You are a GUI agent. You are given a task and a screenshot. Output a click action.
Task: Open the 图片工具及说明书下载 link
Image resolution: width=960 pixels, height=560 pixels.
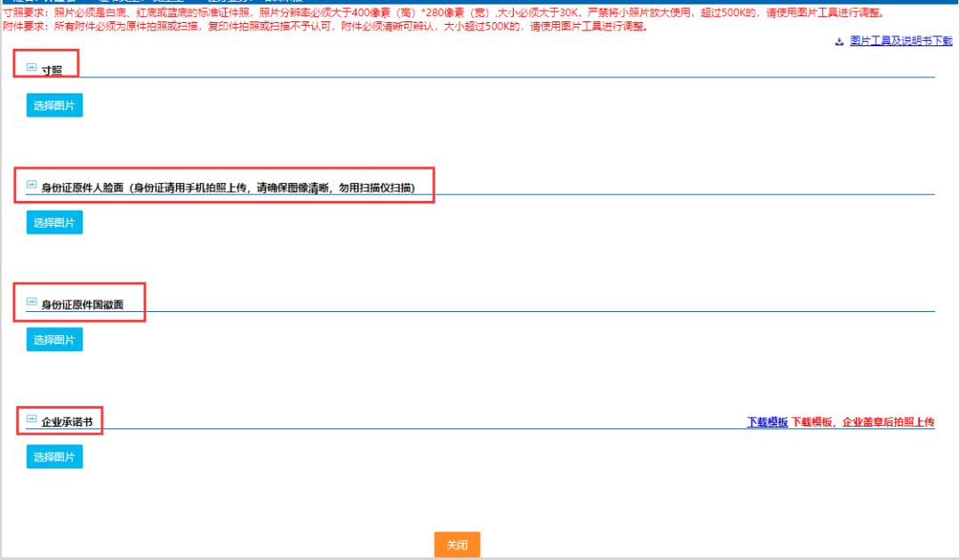point(900,41)
